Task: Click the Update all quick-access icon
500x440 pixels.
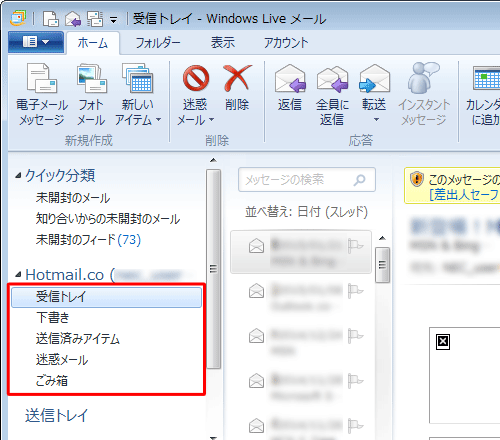Action: point(95,18)
